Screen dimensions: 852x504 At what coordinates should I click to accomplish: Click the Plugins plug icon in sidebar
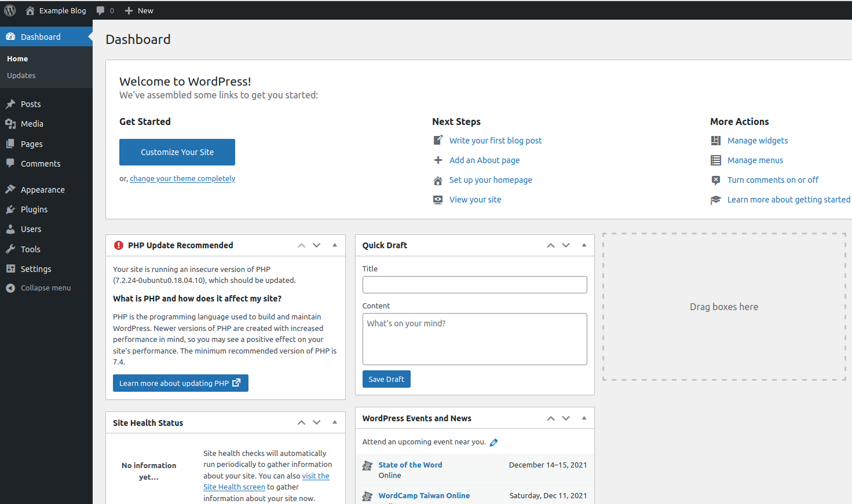tap(10, 209)
